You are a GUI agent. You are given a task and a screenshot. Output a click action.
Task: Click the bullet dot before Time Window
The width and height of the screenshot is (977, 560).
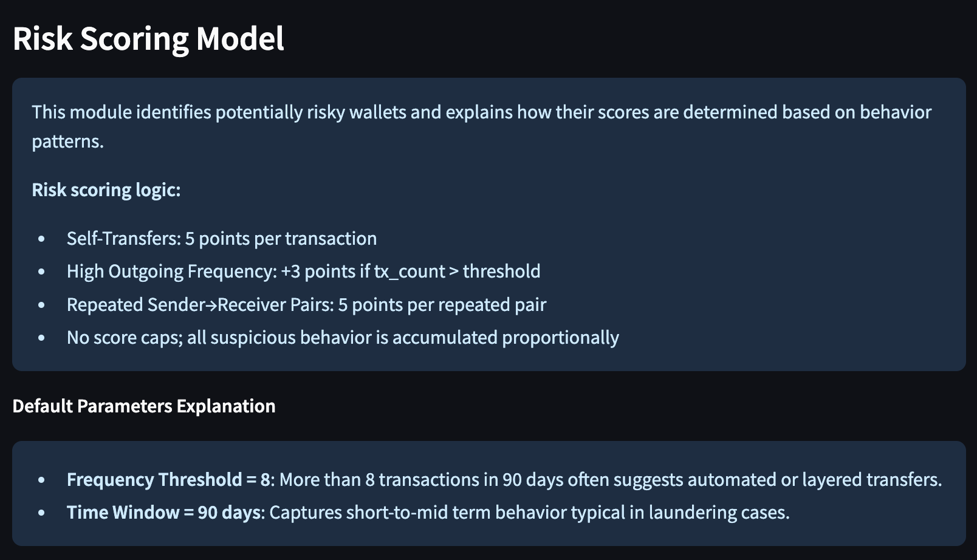pyautogui.click(x=41, y=513)
